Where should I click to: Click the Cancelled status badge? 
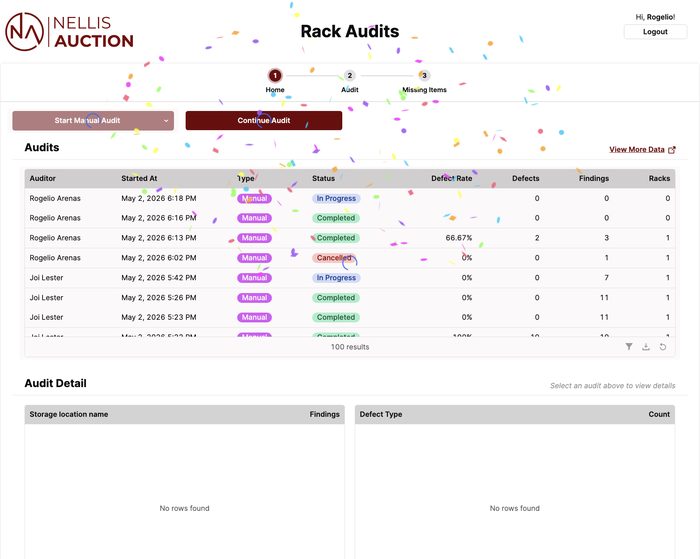click(x=334, y=258)
